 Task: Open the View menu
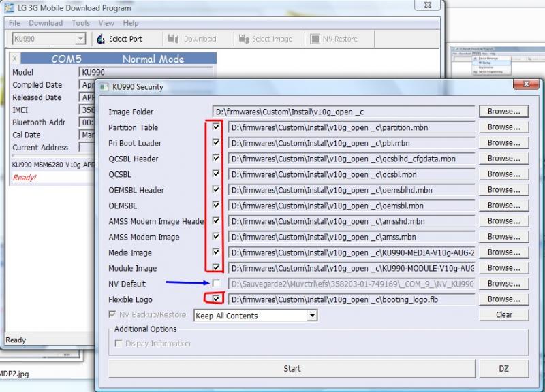click(x=106, y=23)
